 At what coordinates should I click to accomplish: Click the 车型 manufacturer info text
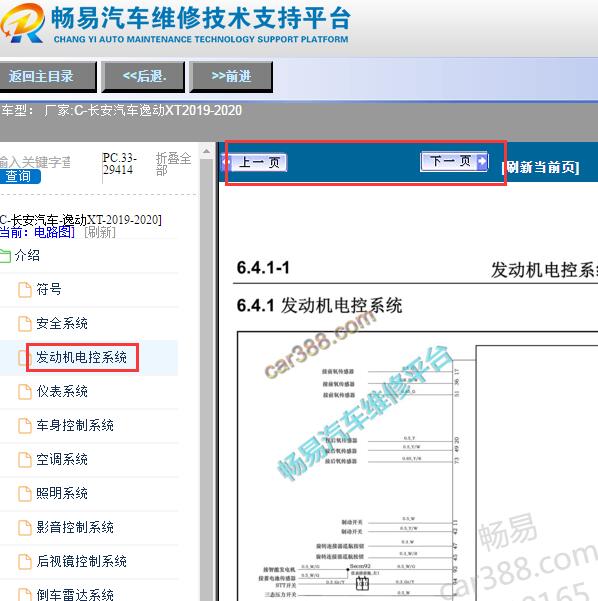pyautogui.click(x=122, y=111)
